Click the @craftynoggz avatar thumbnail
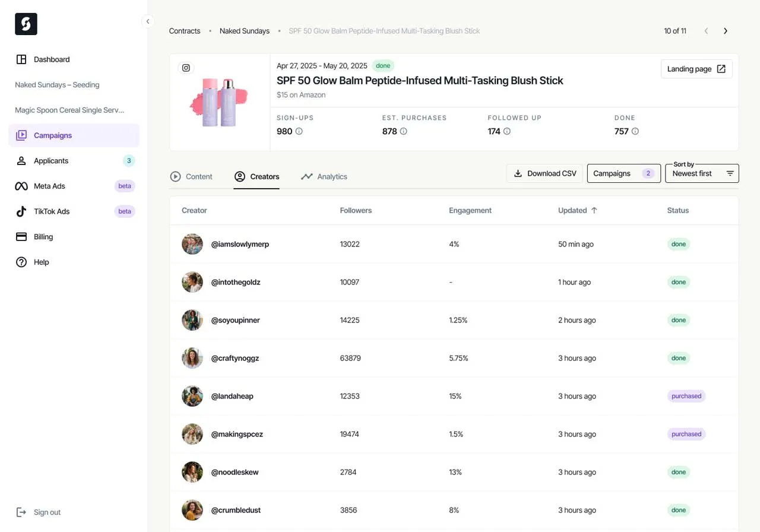Screen dimensions: 760x532 pyautogui.click(x=192, y=358)
